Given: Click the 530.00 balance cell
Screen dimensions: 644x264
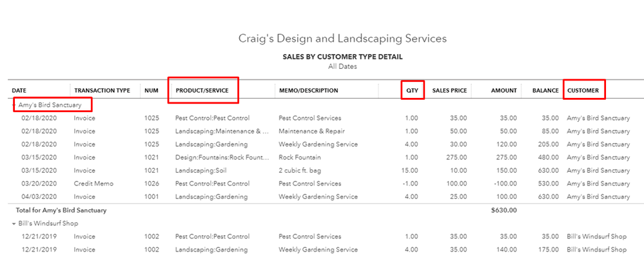Looking at the screenshot, I should tap(549, 184).
